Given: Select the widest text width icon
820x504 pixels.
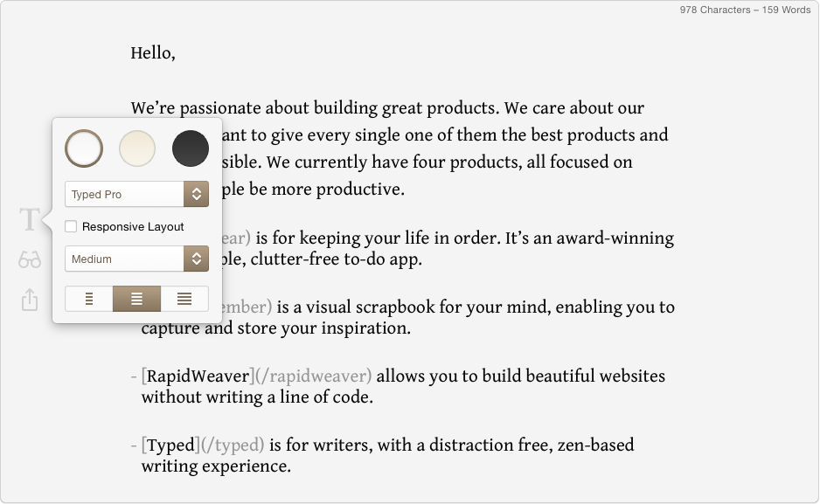Looking at the screenshot, I should click(x=184, y=299).
